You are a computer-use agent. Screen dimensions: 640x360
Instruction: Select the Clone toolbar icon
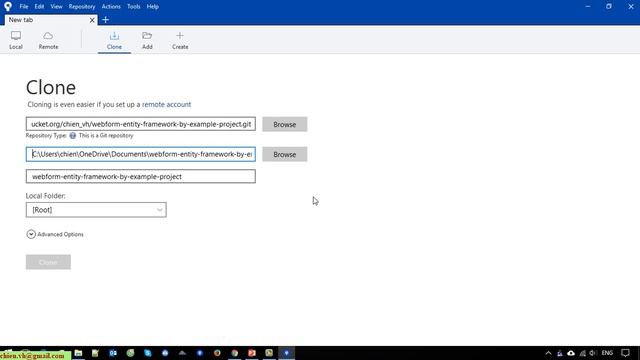(x=114, y=40)
